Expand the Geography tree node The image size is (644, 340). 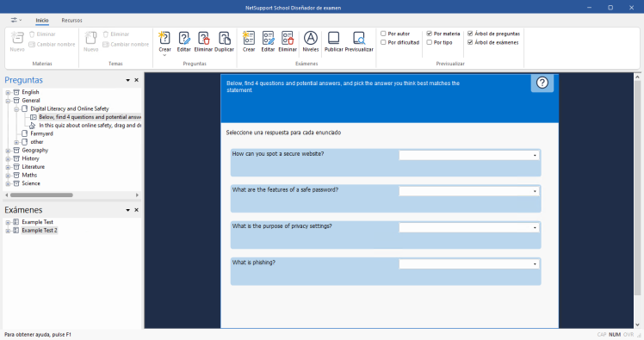click(x=8, y=151)
